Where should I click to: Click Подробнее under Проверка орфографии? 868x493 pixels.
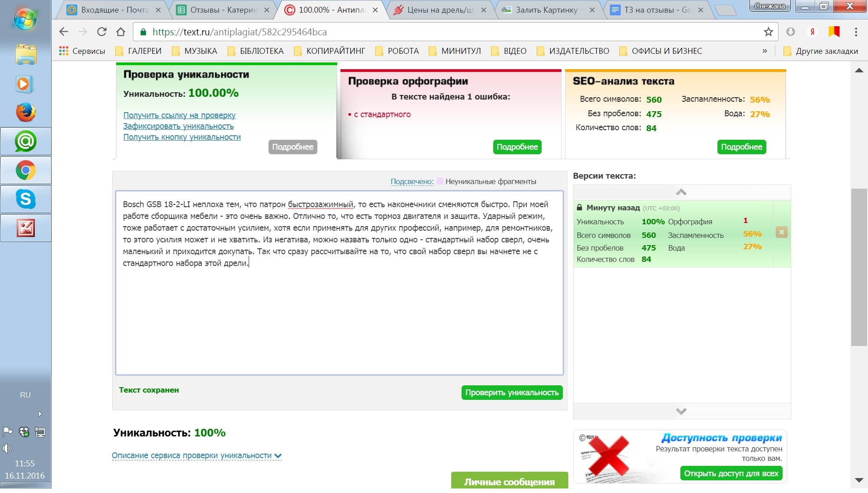click(517, 147)
